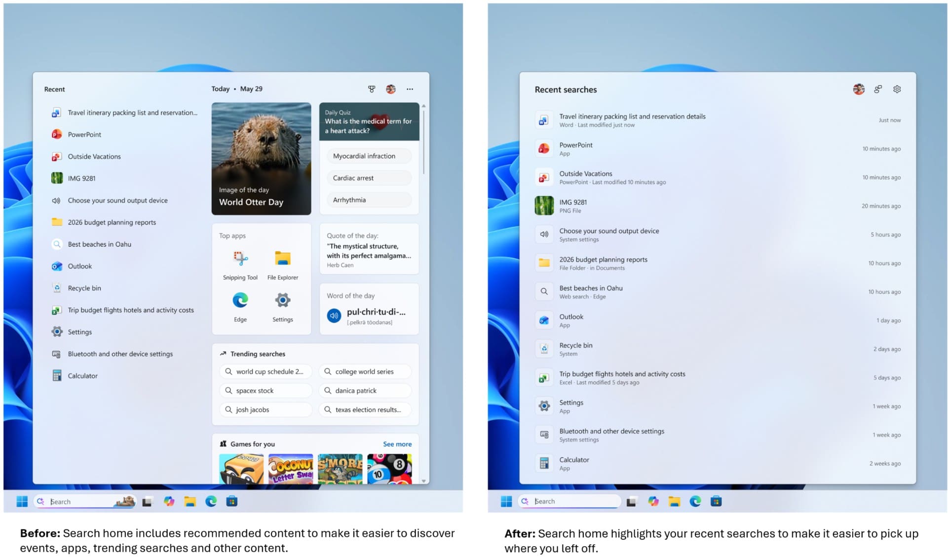This screenshot has height=560, width=950.
Task: Open File Explorer in After taskbar
Action: 674,501
